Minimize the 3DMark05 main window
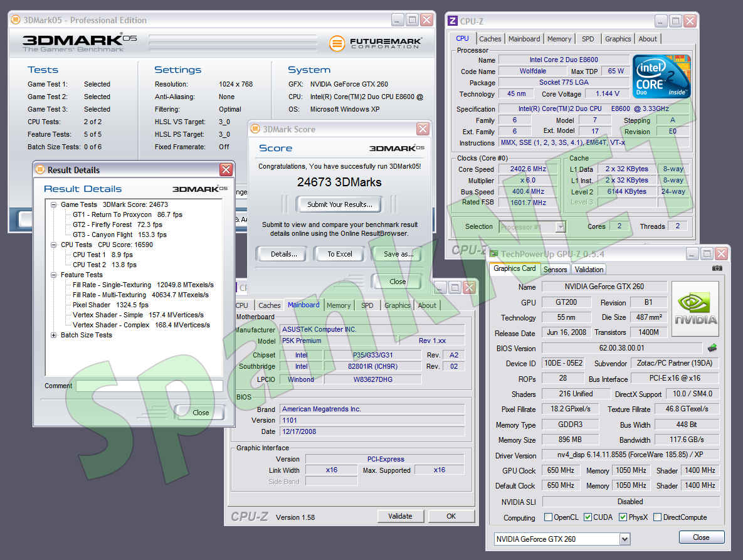This screenshot has height=560, width=743. tap(398, 20)
